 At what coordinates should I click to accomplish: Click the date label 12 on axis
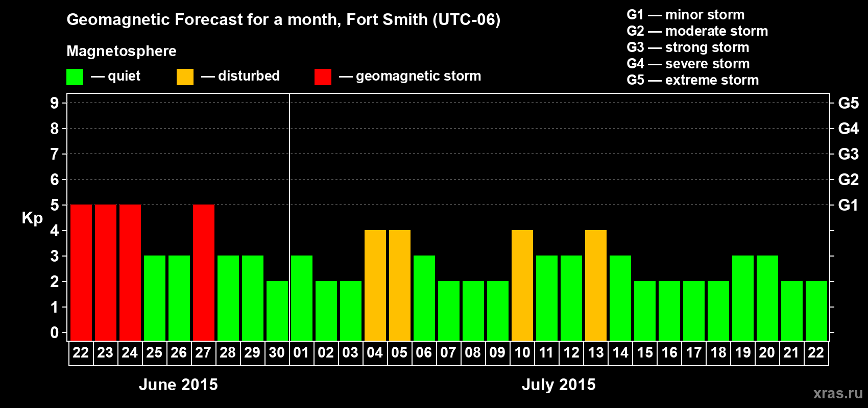pyautogui.click(x=571, y=352)
